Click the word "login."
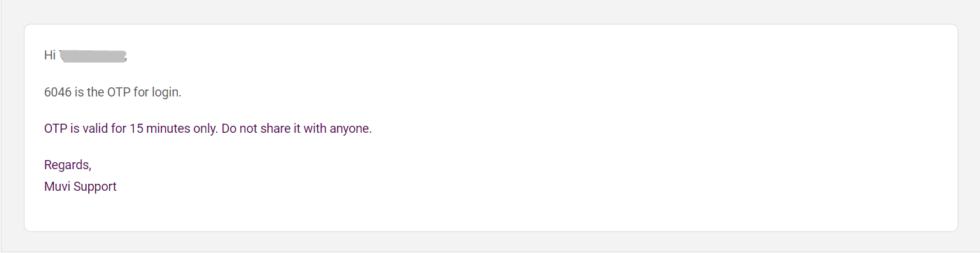The image size is (980, 253). (x=165, y=92)
